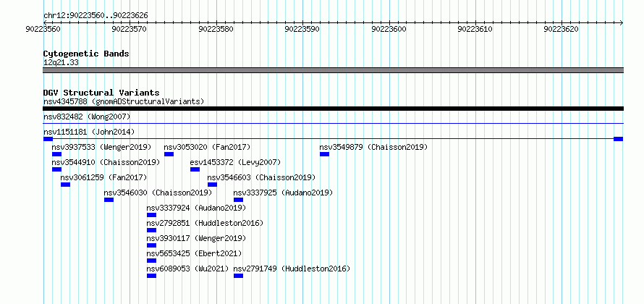The width and height of the screenshot is (644, 304).
Task: Open the DGV Structural Variants track title
Action: point(101,93)
